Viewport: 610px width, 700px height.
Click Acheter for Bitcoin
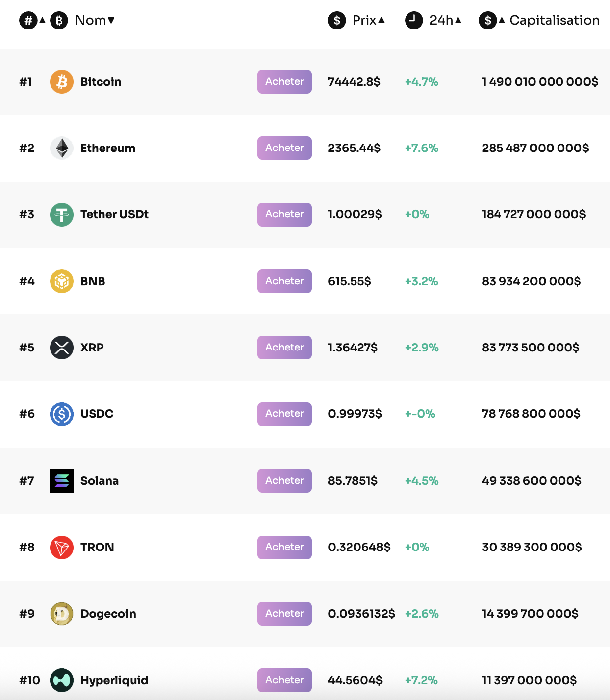pyautogui.click(x=284, y=82)
